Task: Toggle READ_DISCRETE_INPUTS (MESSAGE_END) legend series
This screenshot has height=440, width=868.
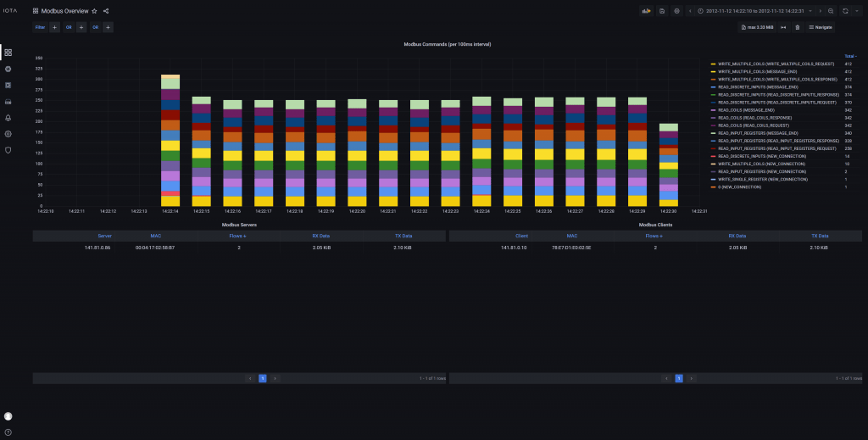Action: tap(758, 86)
